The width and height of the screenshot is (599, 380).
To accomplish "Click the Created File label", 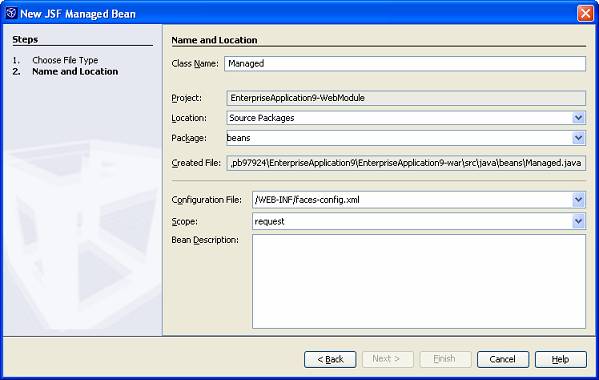I will 196,163.
